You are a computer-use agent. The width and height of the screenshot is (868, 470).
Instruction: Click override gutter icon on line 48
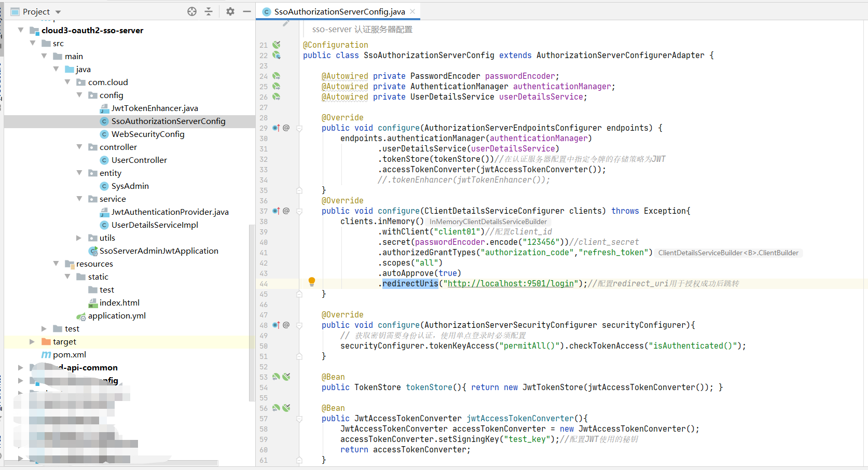tap(276, 325)
